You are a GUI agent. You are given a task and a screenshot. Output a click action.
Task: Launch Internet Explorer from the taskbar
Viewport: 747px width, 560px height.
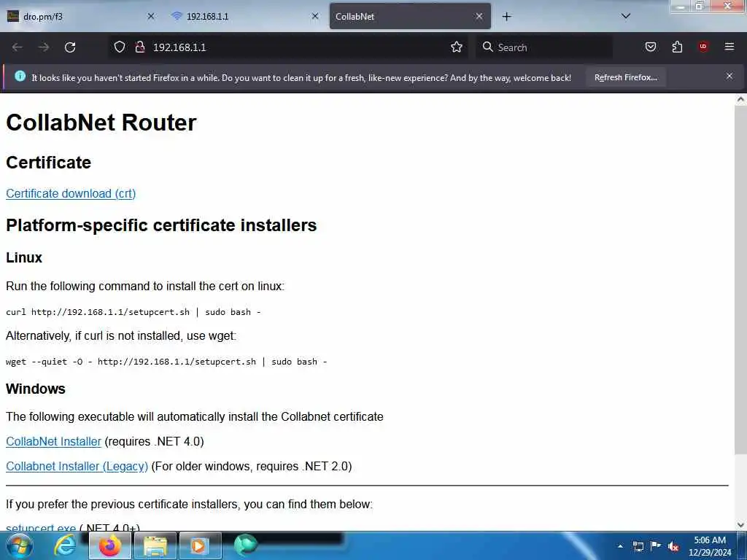click(x=64, y=545)
